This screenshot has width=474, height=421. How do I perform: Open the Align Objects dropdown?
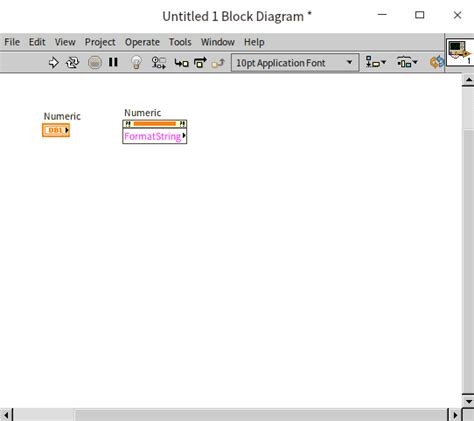[376, 62]
